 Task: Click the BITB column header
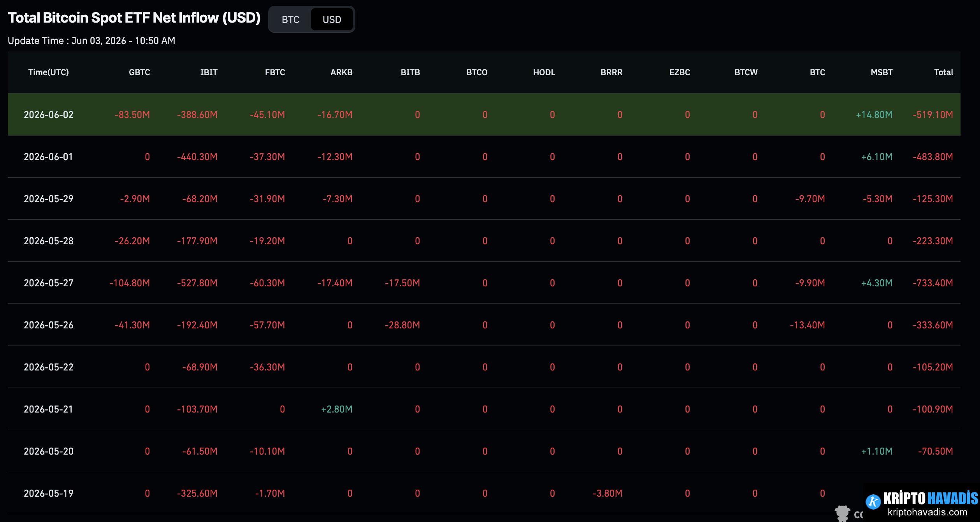click(410, 72)
